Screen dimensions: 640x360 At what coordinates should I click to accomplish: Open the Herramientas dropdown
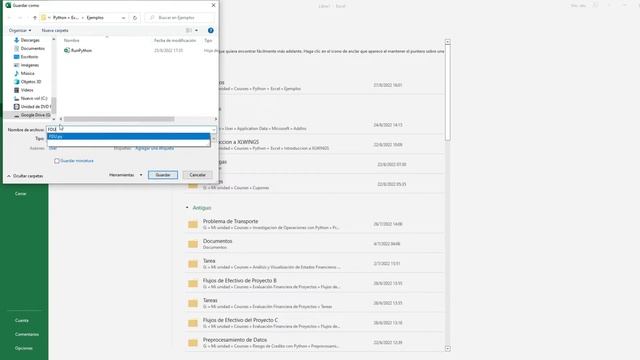[x=125, y=175]
